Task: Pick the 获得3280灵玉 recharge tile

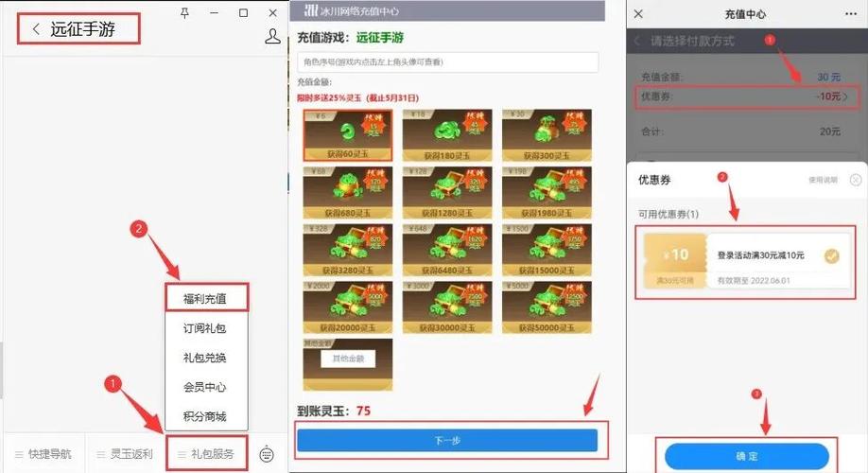Action: (x=348, y=251)
